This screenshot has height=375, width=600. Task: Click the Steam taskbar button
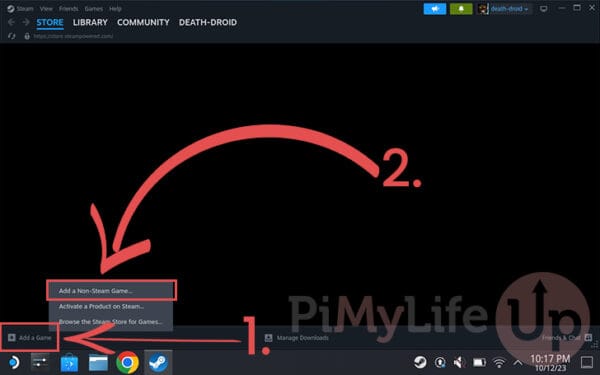(x=158, y=362)
